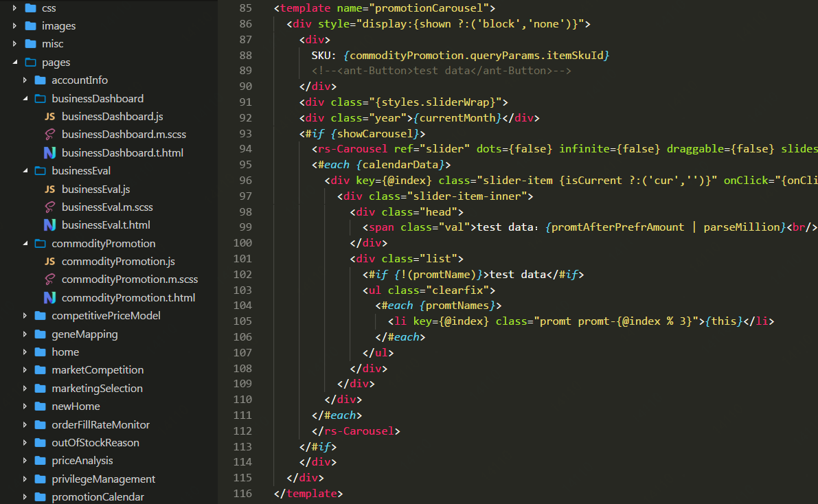The image size is (818, 504).
Task: Expand the priceAnalysis folder arrow
Action: (x=25, y=461)
